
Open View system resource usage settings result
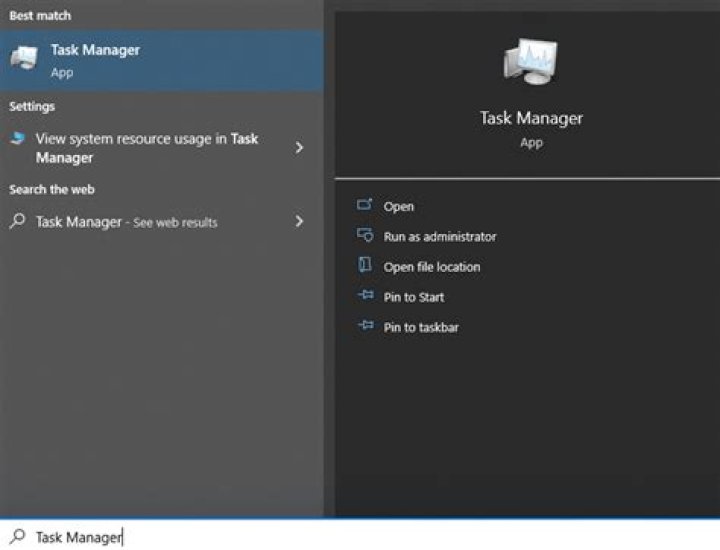[146, 148]
